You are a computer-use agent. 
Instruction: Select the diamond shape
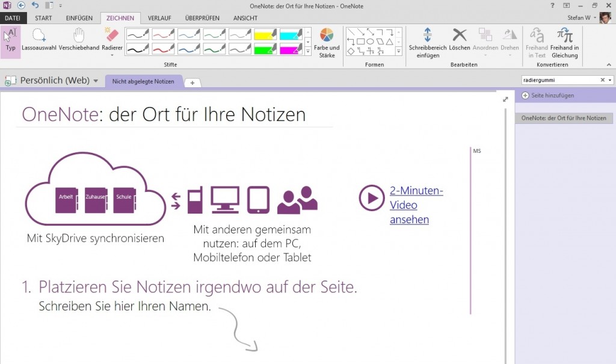click(351, 51)
